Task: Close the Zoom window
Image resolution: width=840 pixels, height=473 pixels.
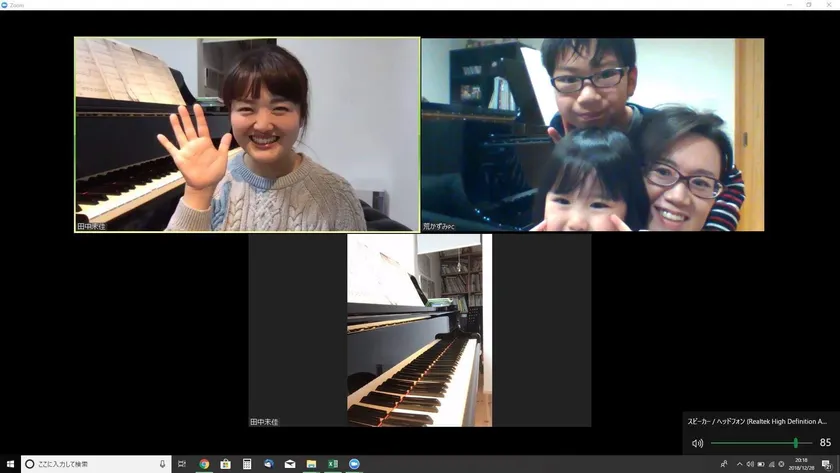Action: coord(829,5)
